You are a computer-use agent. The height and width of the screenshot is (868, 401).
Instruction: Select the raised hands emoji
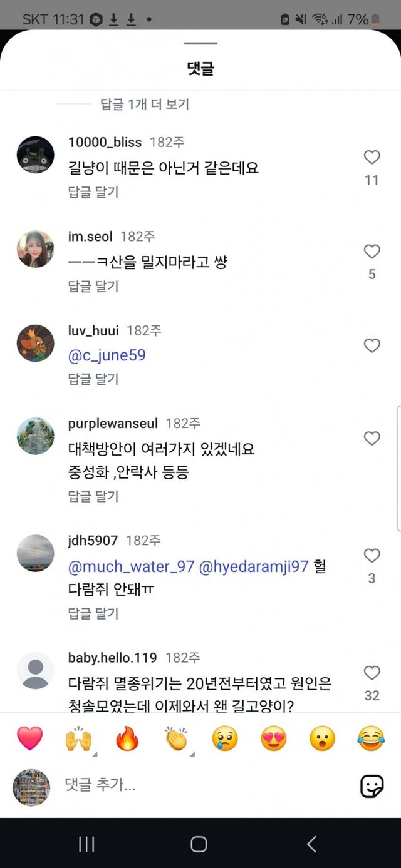pos(78,738)
